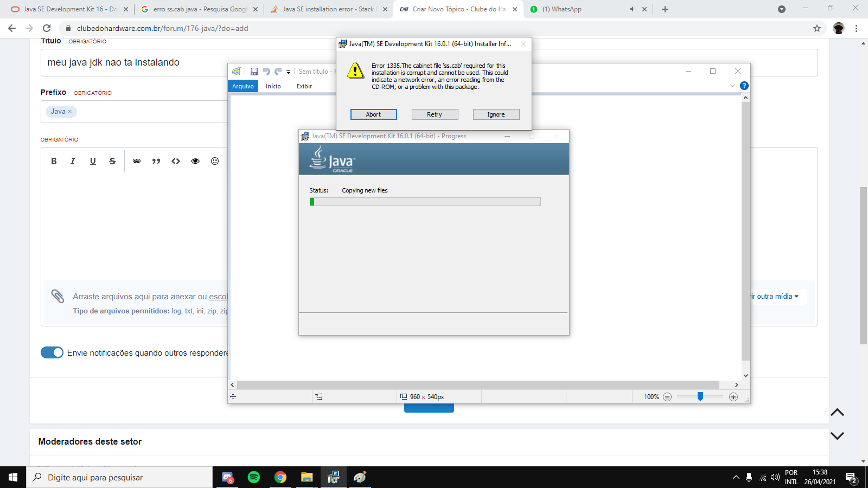Click the page scroll-down chevron
The height and width of the screenshot is (488, 868).
tap(837, 435)
